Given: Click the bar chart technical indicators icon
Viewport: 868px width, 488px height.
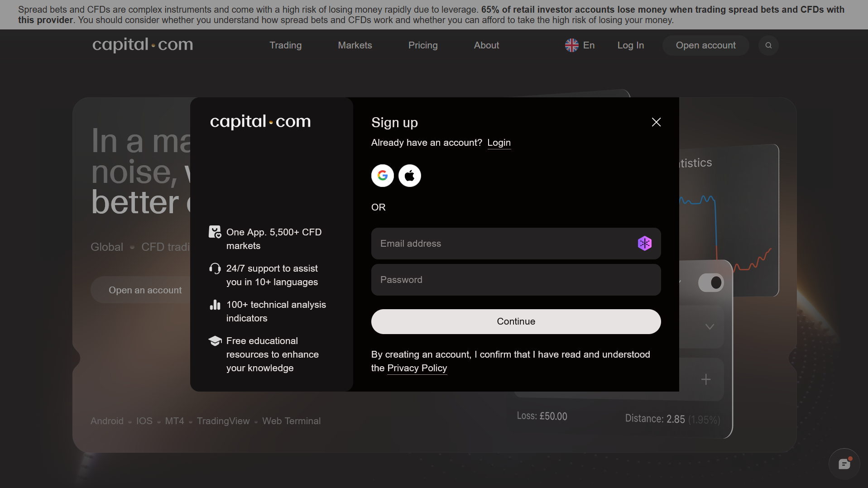Looking at the screenshot, I should pos(215,305).
